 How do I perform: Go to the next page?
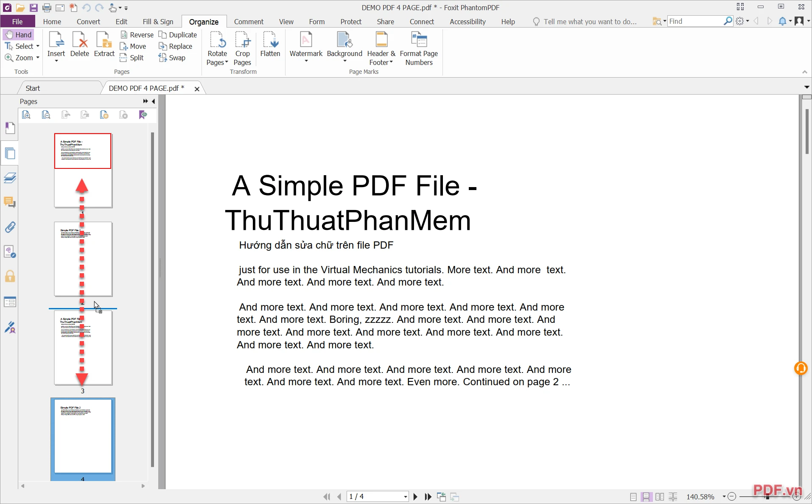[x=415, y=497]
